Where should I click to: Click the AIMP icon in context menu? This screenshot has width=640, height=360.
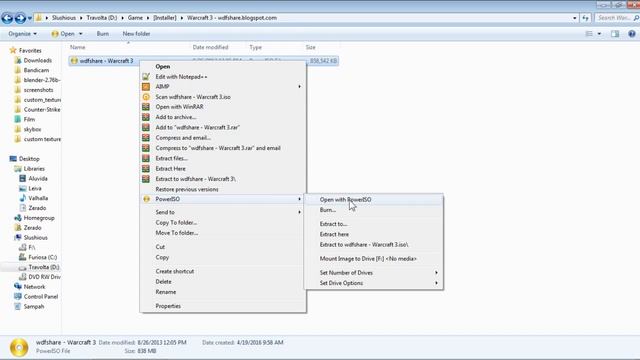(x=146, y=87)
